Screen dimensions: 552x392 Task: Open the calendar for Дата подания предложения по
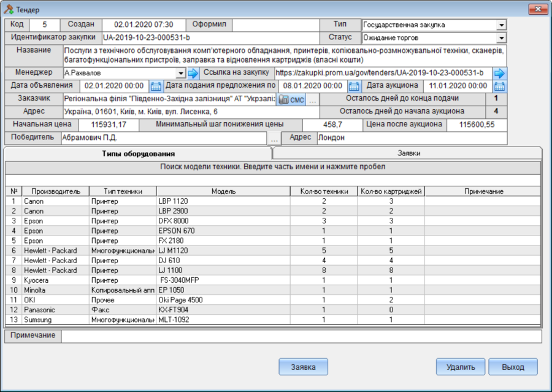[x=354, y=86]
